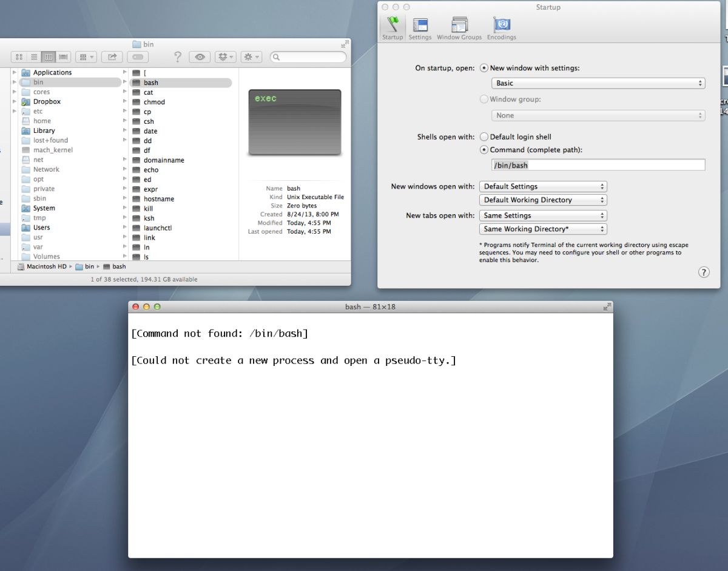Switch Finder to Cover Flow view
Screen dimensions: 728x571
[63, 57]
